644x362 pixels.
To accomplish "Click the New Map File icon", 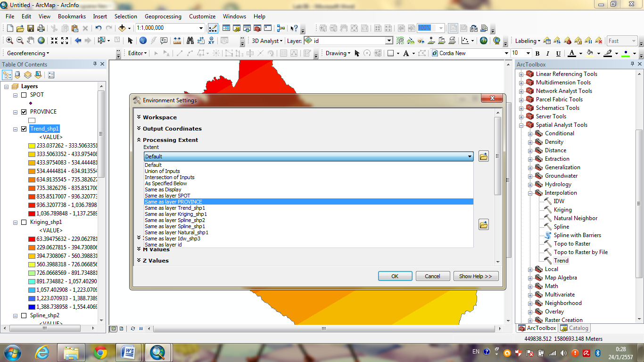I will 9,28.
